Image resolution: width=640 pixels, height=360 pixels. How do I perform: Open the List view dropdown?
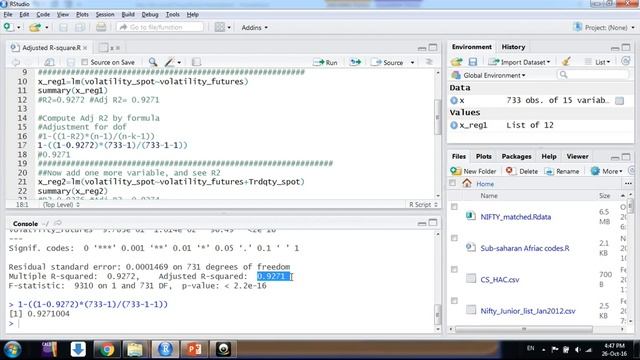[598, 62]
